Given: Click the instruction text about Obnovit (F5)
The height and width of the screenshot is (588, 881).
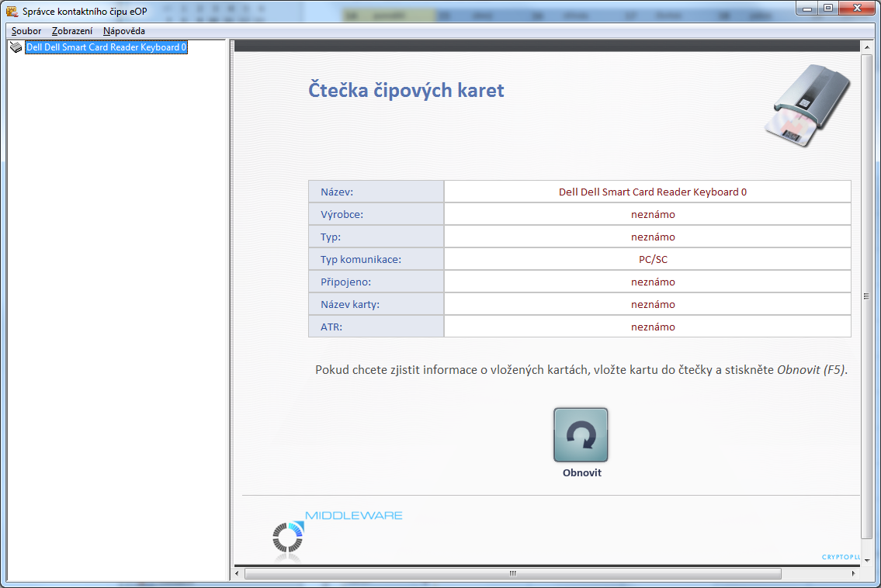Looking at the screenshot, I should tap(581, 369).
